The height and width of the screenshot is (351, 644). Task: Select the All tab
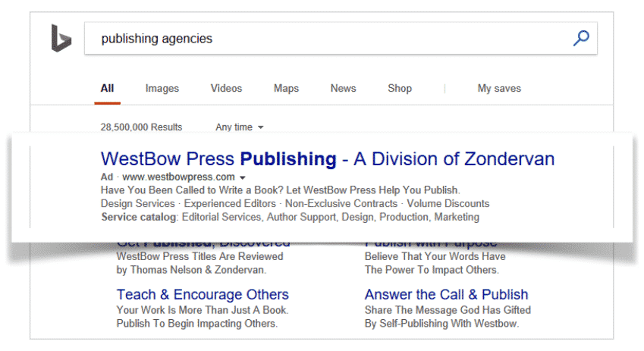(x=107, y=88)
